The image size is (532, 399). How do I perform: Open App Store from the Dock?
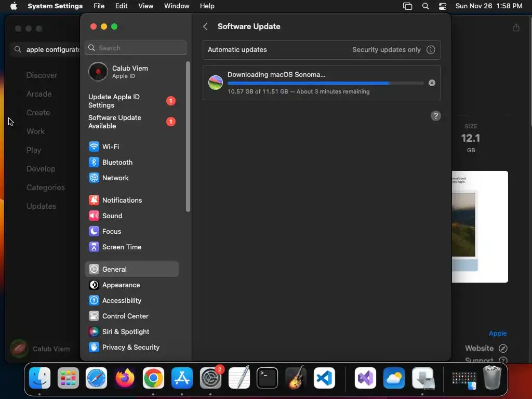click(182, 378)
